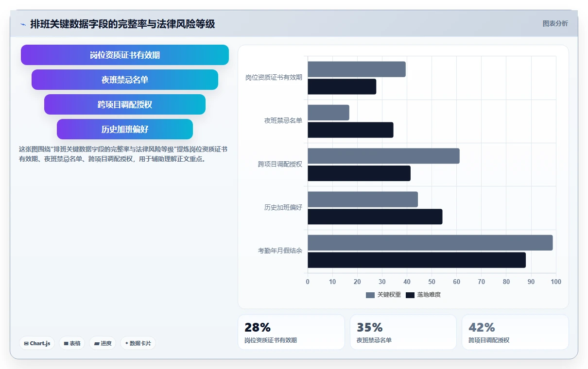Click the 关键权重 bar for 夜班禁忌名单
588x369 pixels.
point(329,113)
